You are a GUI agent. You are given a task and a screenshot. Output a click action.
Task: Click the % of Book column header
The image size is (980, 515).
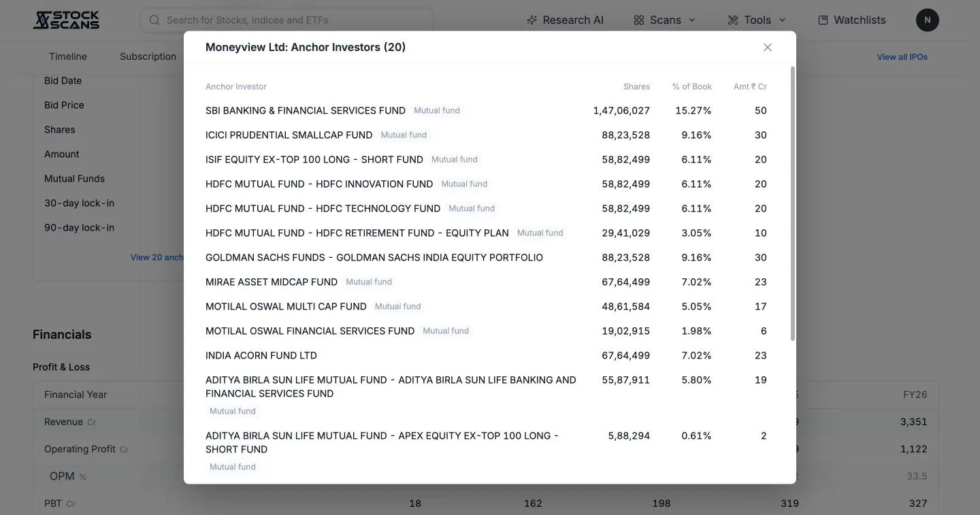[x=692, y=87]
